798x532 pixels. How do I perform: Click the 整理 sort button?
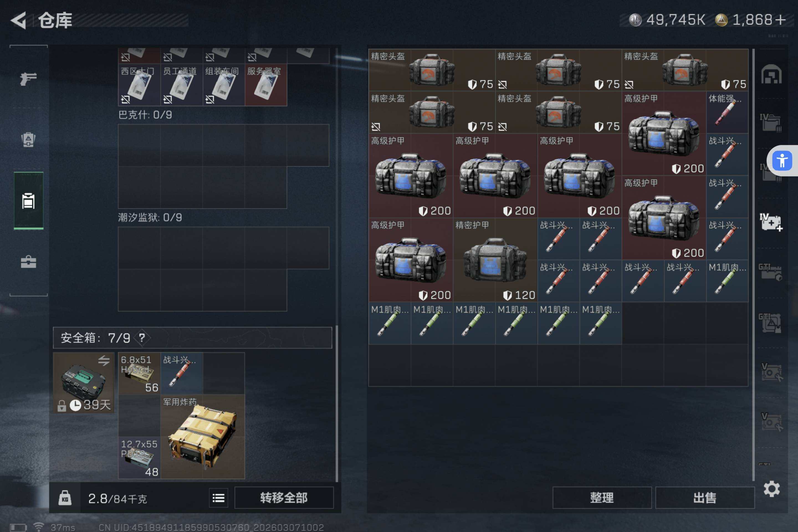pos(602,498)
